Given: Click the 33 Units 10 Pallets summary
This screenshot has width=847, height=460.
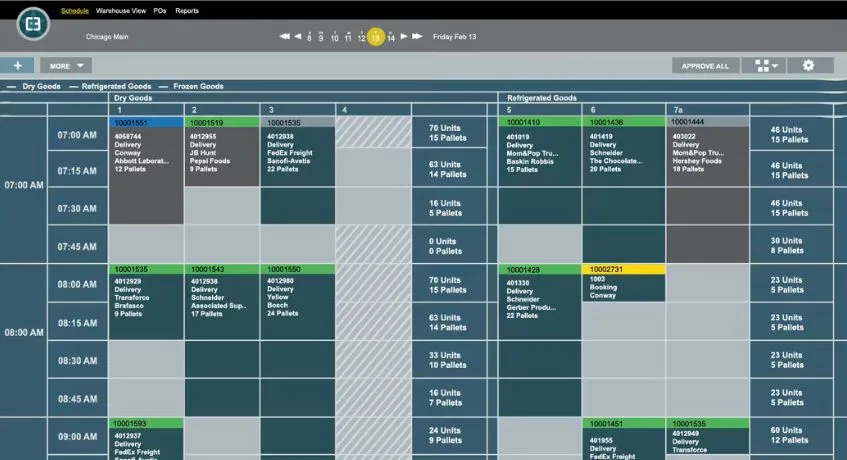Looking at the screenshot, I should click(x=449, y=360).
